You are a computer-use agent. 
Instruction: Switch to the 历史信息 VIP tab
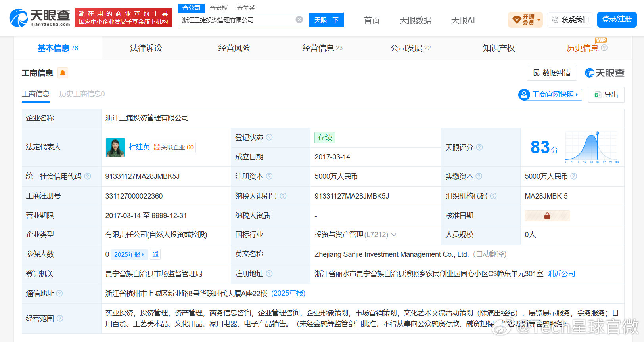coord(582,48)
